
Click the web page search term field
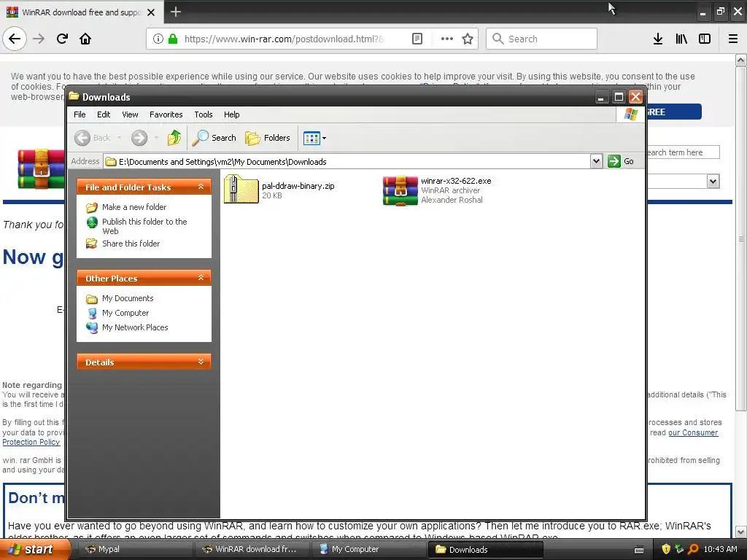point(682,152)
